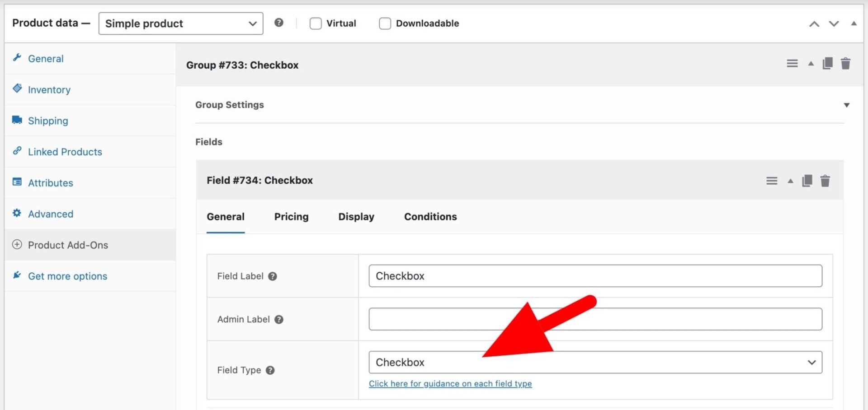Delete Field #734 with trash icon
The image size is (868, 410).
[x=825, y=181]
